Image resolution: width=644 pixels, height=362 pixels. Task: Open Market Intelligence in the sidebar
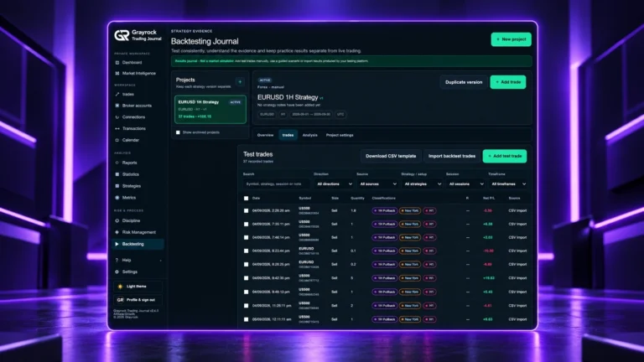139,74
